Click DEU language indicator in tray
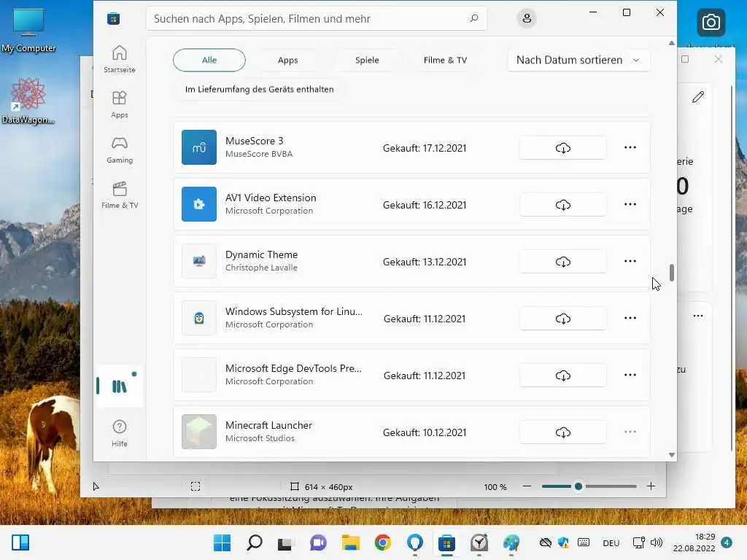This screenshot has width=747, height=560. tap(611, 542)
